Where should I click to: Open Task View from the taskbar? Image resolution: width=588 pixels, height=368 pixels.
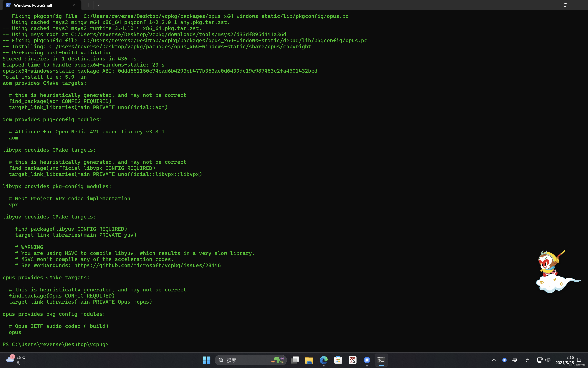pos(295,360)
